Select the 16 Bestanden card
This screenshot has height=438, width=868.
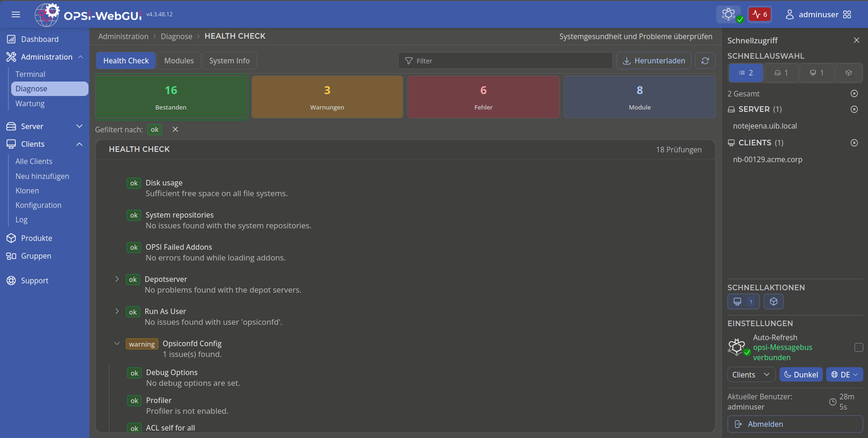point(171,97)
